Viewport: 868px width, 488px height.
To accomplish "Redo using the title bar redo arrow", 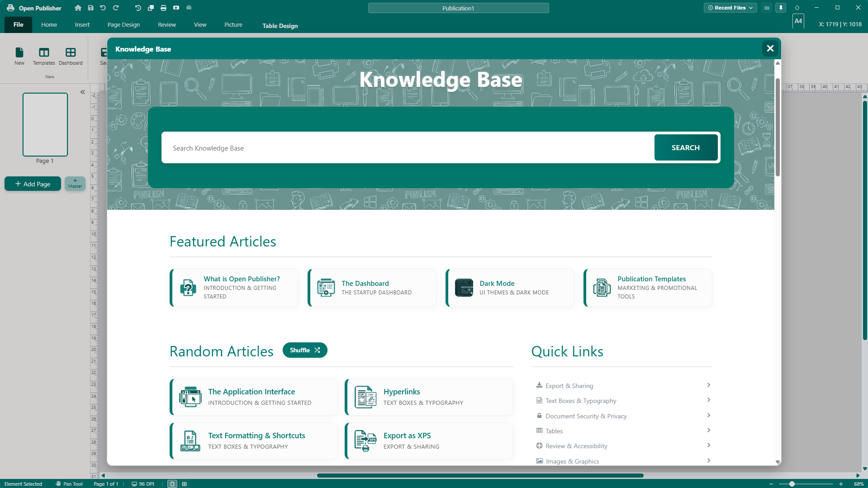I will (x=115, y=8).
